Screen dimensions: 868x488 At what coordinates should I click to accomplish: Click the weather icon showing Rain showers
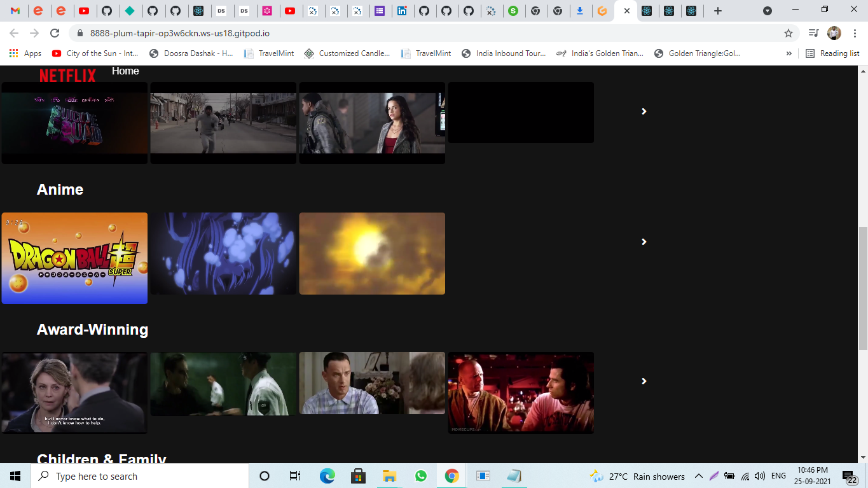[x=595, y=476]
